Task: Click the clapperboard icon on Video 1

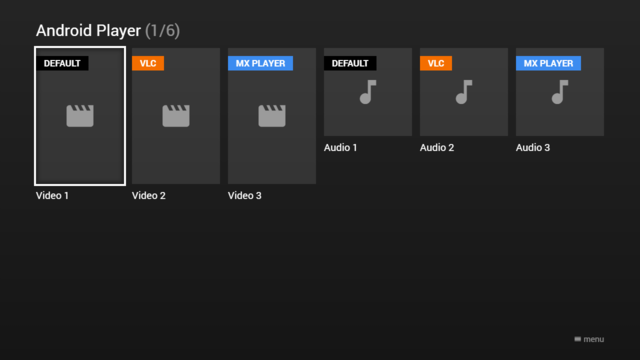Action: [x=80, y=116]
